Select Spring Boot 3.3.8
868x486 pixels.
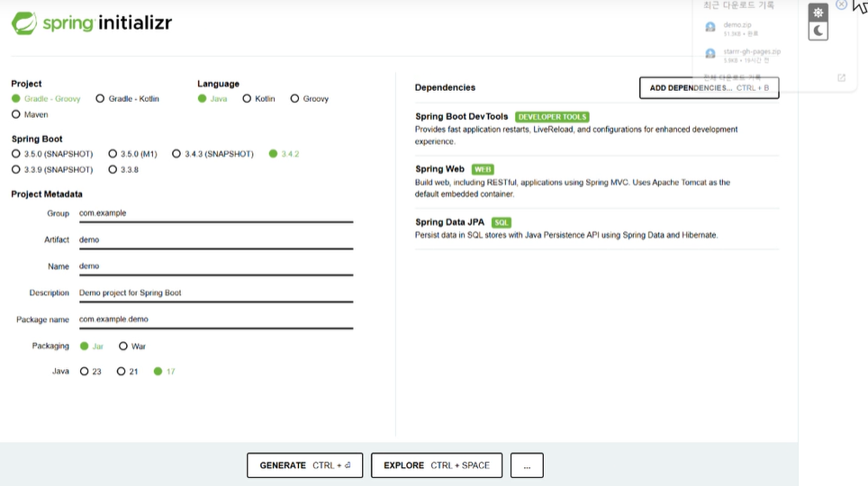(123, 169)
